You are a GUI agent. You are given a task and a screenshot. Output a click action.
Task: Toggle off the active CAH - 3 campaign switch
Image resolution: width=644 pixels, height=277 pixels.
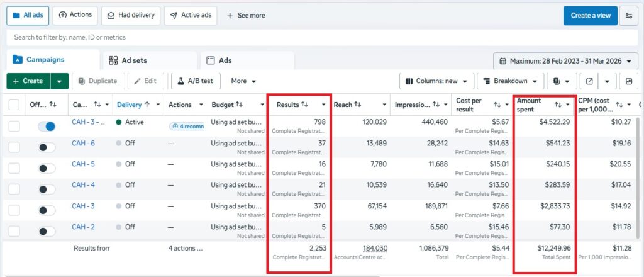point(47,126)
